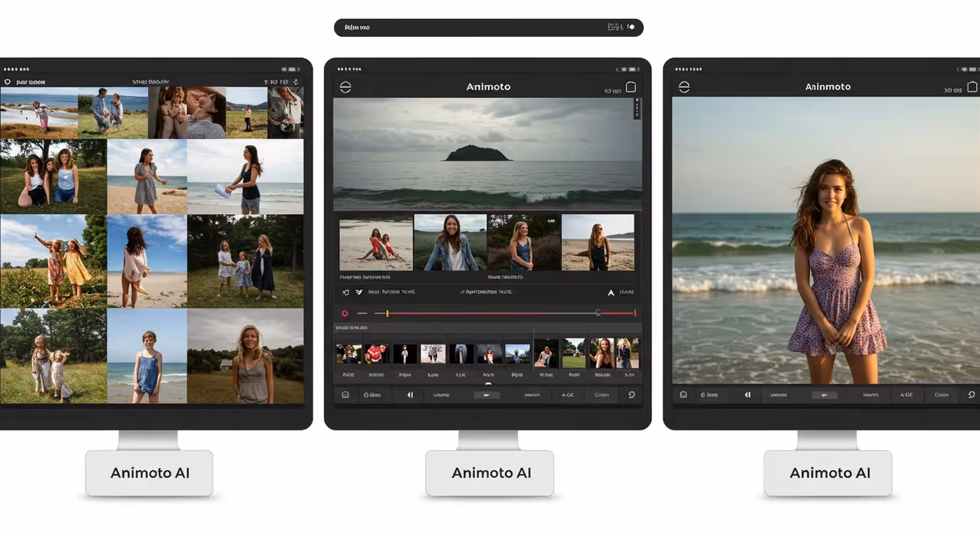Click the grey center button in middle monitor toolbar
980x534 pixels.
(486, 395)
